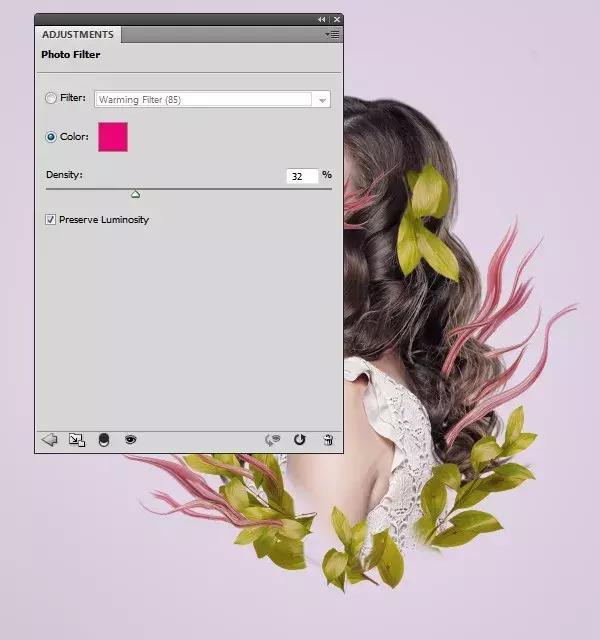600x640 pixels.
Task: View previous state icon
Action: [273, 440]
